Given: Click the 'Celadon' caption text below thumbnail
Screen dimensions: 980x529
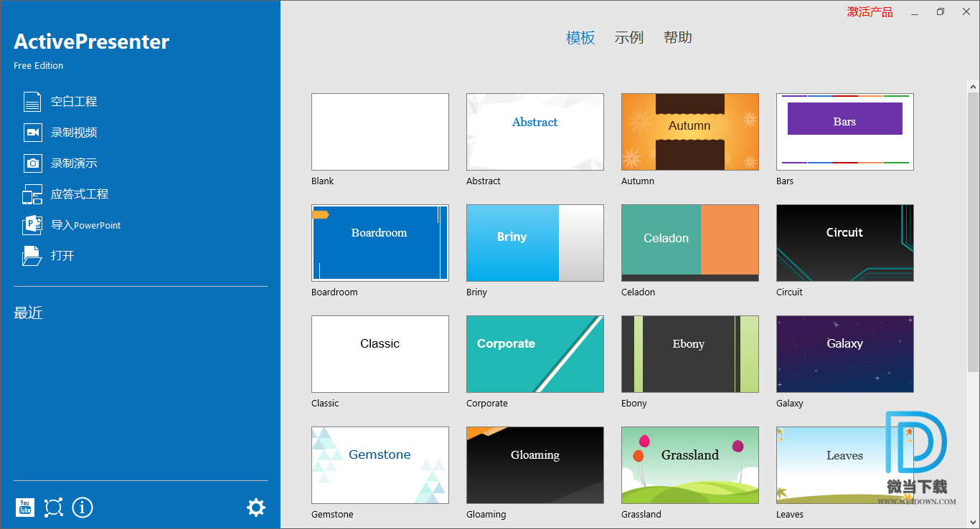Looking at the screenshot, I should (x=639, y=292).
